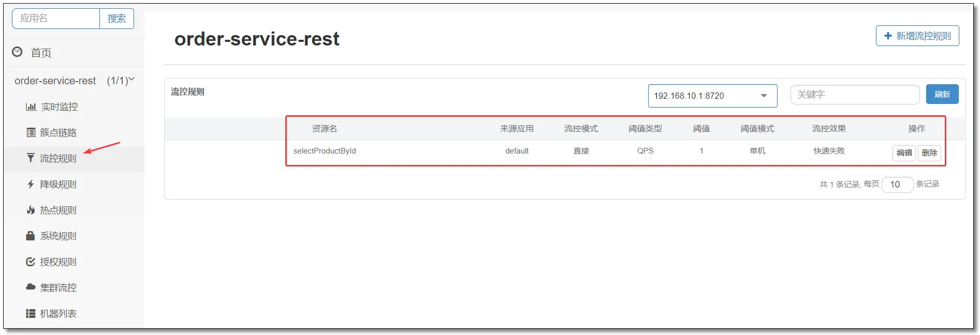The width and height of the screenshot is (980, 335).
Task: Select 流控规则 menu entry
Action: click(58, 159)
